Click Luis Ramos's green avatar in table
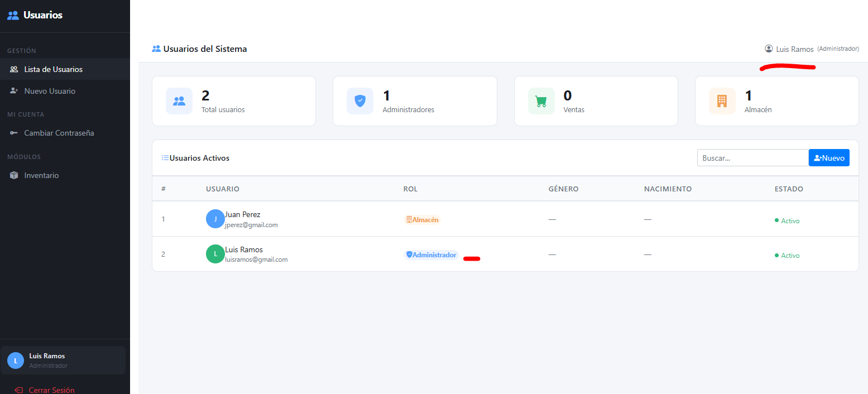Image resolution: width=868 pixels, height=394 pixels. (x=215, y=254)
